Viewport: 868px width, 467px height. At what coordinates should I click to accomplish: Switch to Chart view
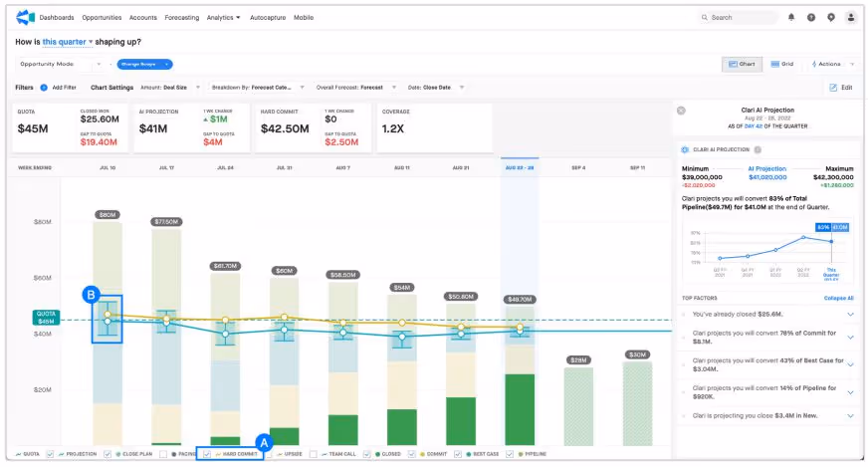742,65
